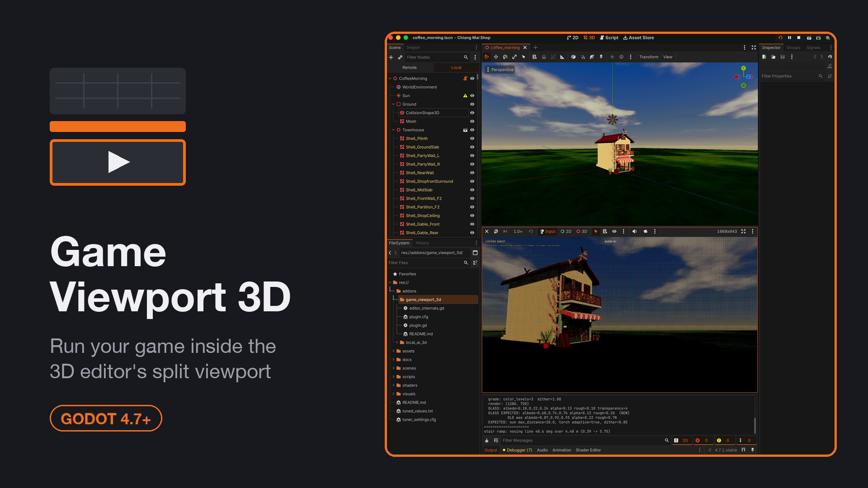Viewport: 868px width, 488px height.
Task: Hide the Shell_MidSlab node
Action: coord(472,190)
